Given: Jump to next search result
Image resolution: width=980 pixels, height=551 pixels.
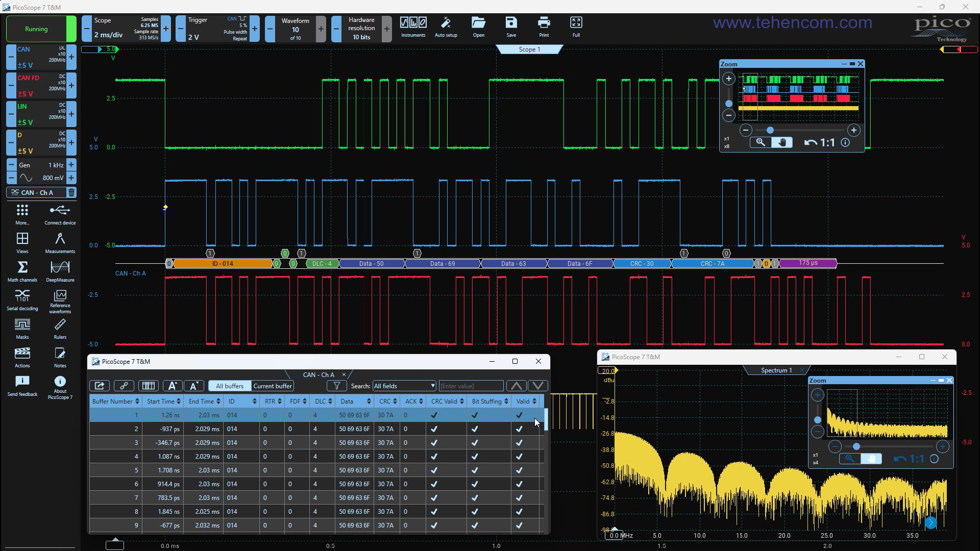Looking at the screenshot, I should (x=537, y=386).
